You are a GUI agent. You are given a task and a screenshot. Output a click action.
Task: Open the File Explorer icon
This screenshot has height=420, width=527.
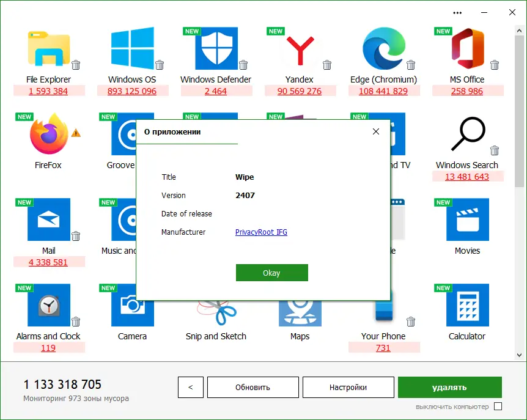point(49,48)
